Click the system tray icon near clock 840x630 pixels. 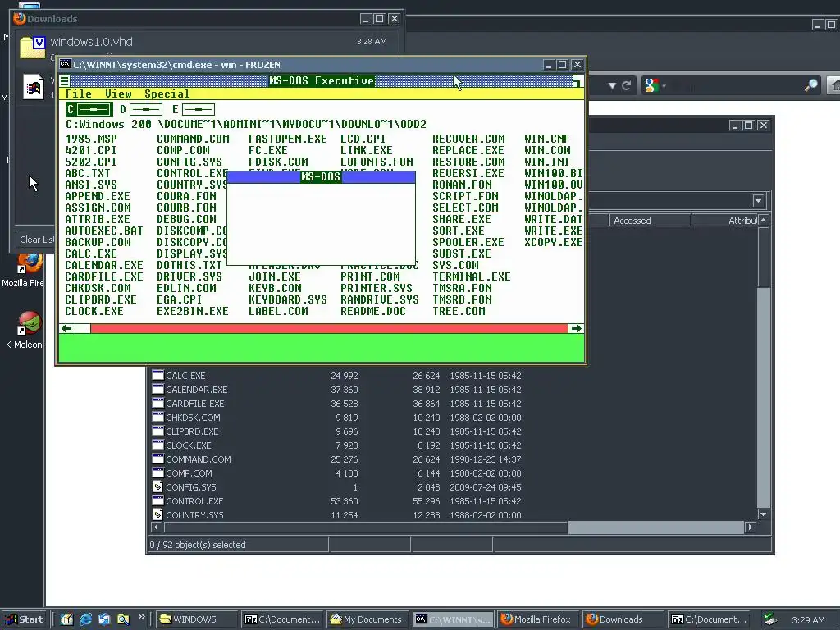pyautogui.click(x=770, y=619)
